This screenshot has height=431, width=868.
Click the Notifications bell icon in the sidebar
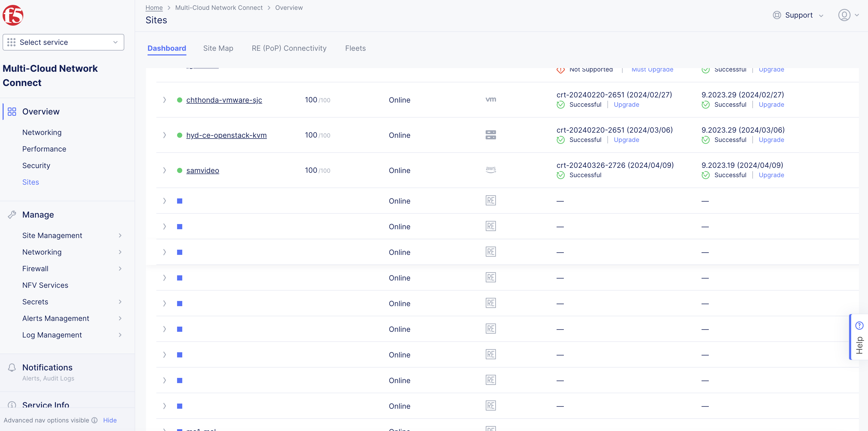12,367
